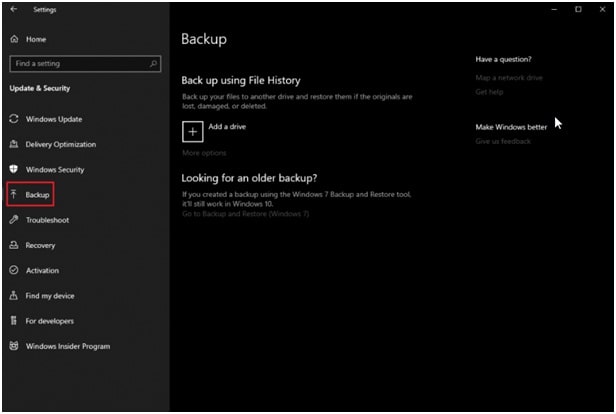Open Find my device page
The image size is (616, 414).
pos(50,296)
